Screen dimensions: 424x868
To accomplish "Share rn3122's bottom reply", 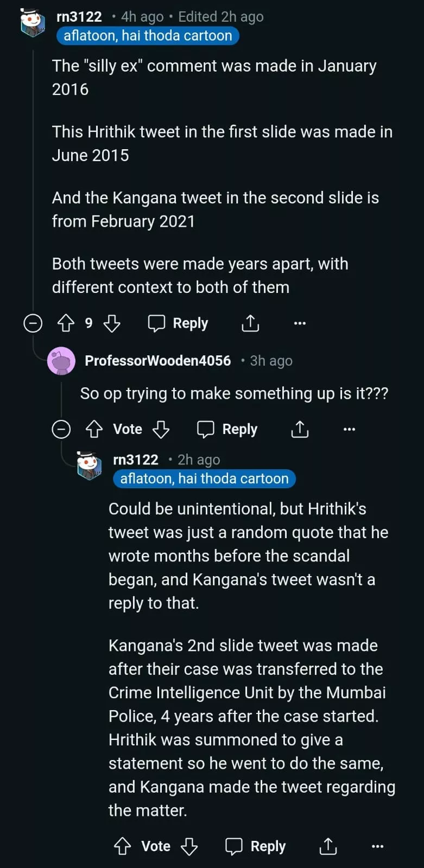I will click(x=328, y=846).
